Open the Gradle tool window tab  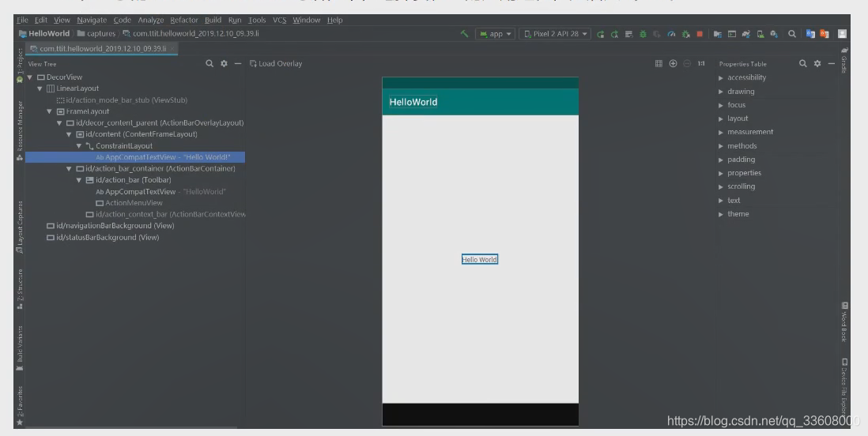tap(844, 60)
